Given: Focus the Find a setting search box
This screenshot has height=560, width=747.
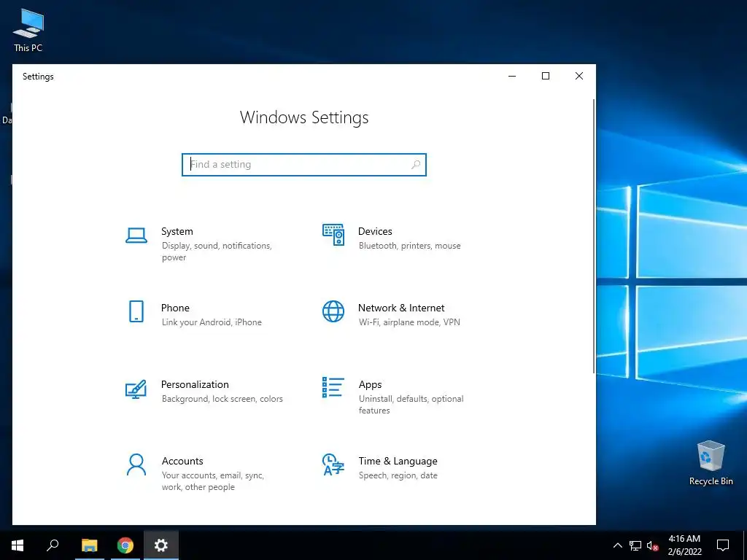Looking at the screenshot, I should click(x=304, y=164).
